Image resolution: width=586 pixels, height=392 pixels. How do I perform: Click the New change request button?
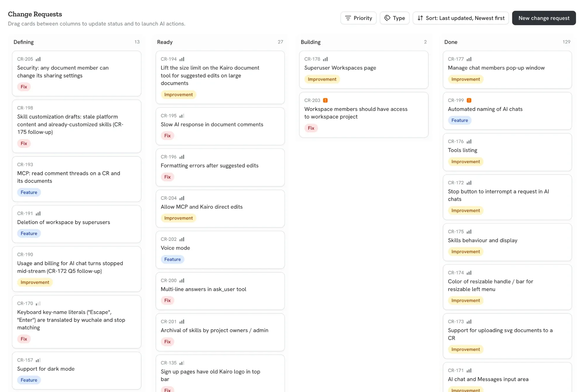click(544, 18)
